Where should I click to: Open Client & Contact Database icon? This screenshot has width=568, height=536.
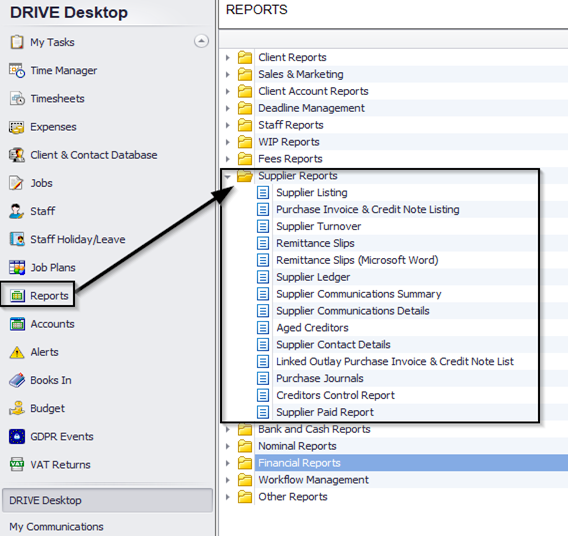tap(17, 155)
